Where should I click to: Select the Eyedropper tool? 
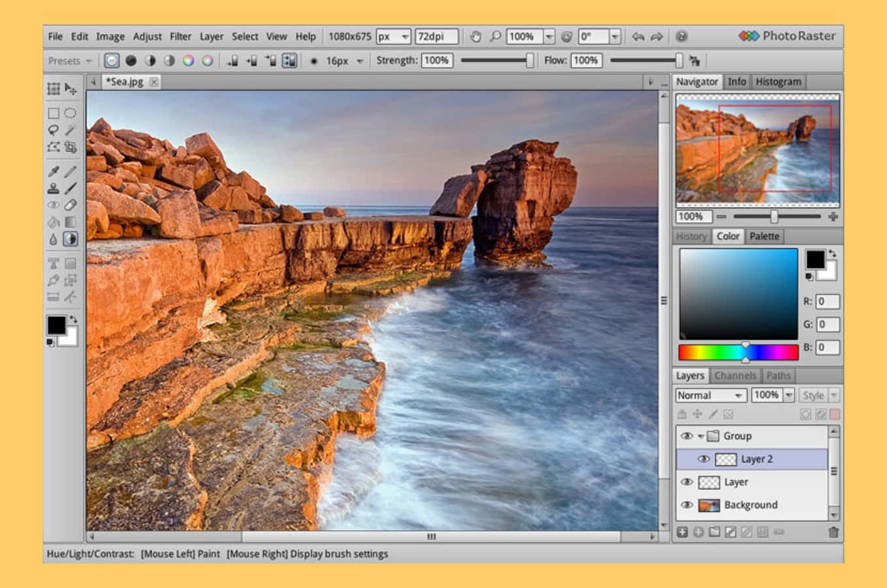[x=54, y=171]
